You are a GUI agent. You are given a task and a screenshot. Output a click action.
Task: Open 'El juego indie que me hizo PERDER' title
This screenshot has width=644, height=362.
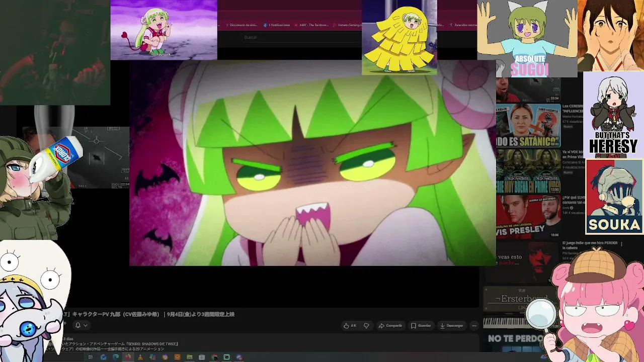tap(590, 245)
